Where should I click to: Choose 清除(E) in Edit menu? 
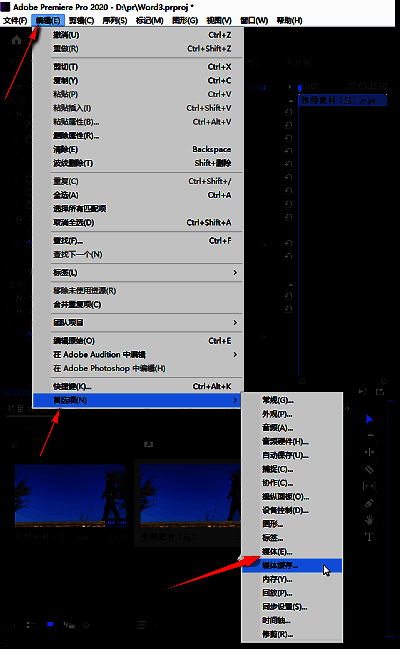point(138,149)
